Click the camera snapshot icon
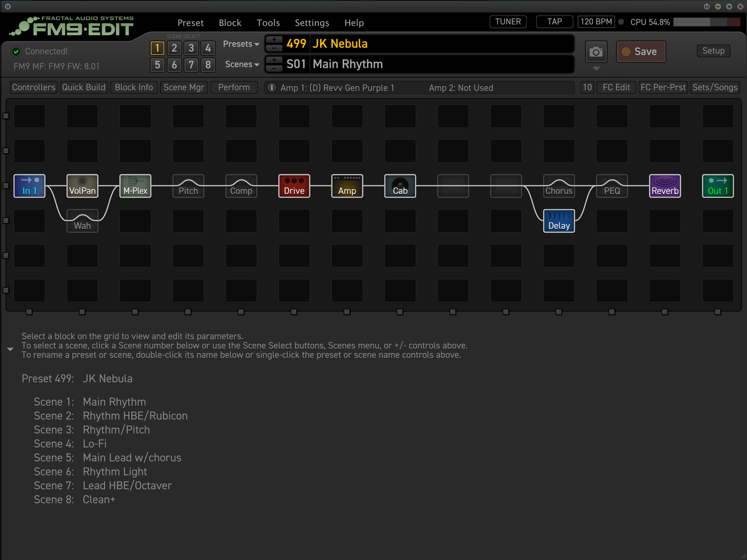 596,52
